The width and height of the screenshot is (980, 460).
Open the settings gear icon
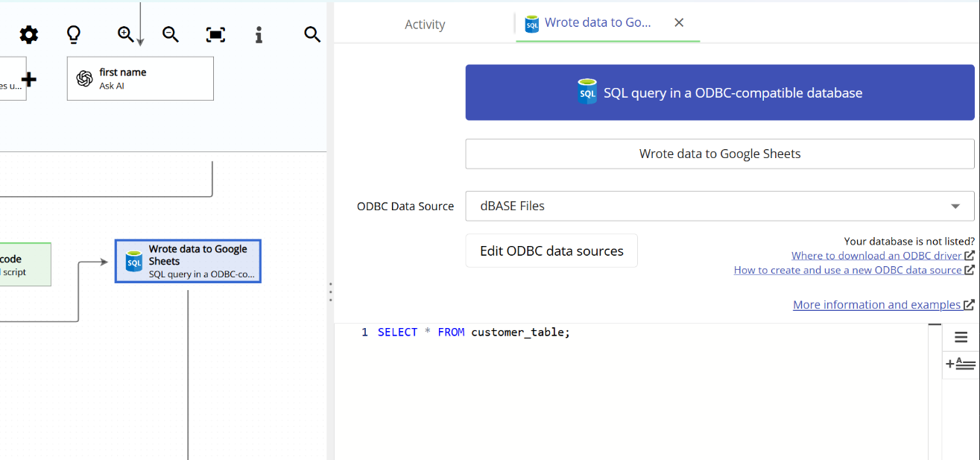pyautogui.click(x=29, y=34)
